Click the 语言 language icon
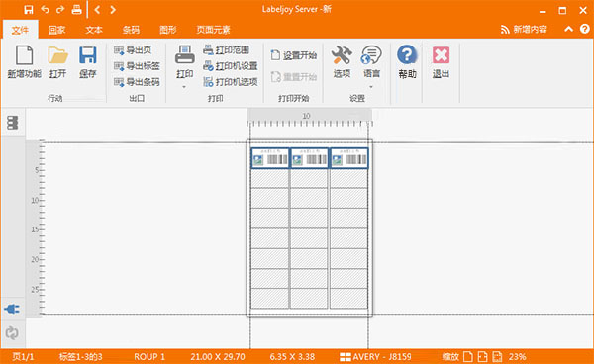This screenshot has height=364, width=594. click(371, 61)
